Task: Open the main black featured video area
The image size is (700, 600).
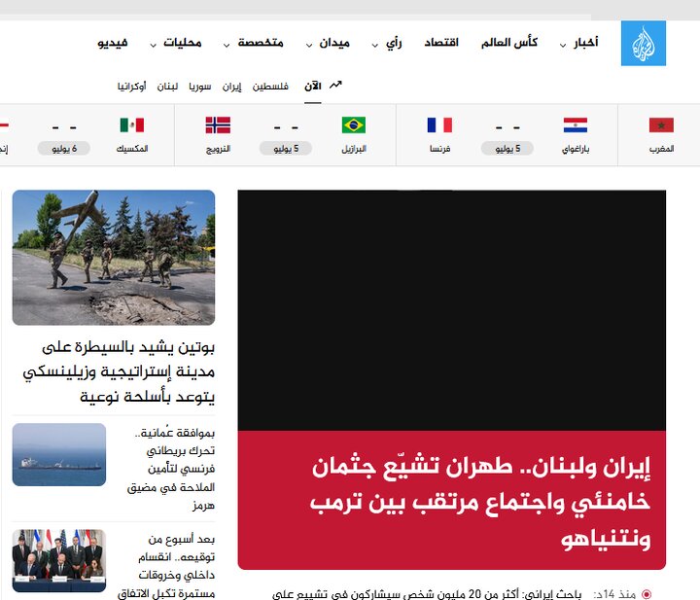Action: 452,310
